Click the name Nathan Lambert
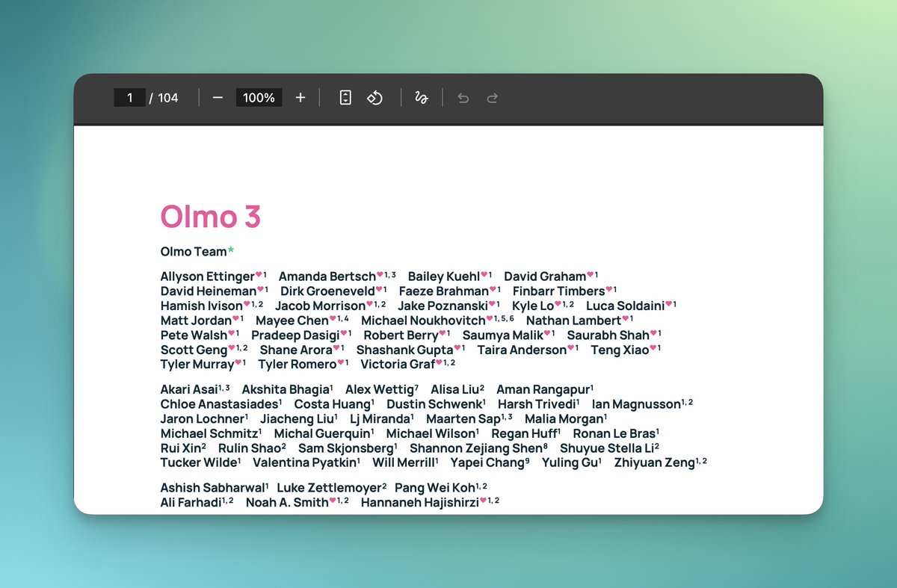897x588 pixels. click(x=574, y=321)
